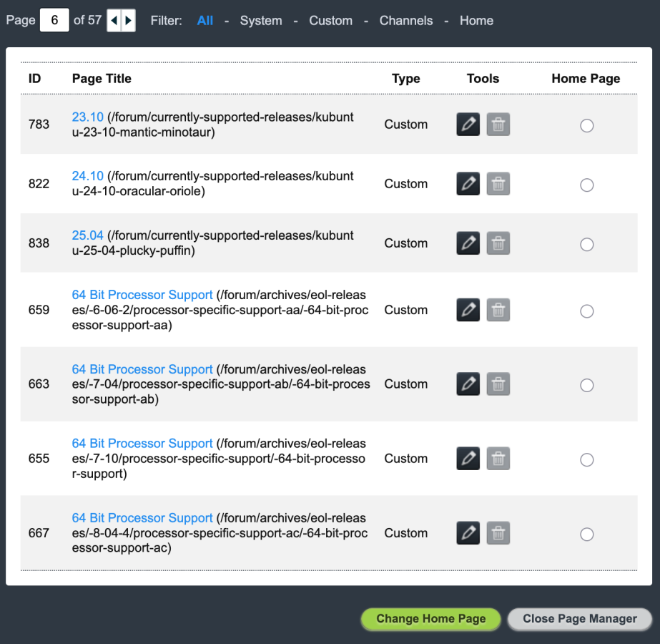Click the pencil edit icon for page 667
This screenshot has height=644, width=660.
pos(468,533)
